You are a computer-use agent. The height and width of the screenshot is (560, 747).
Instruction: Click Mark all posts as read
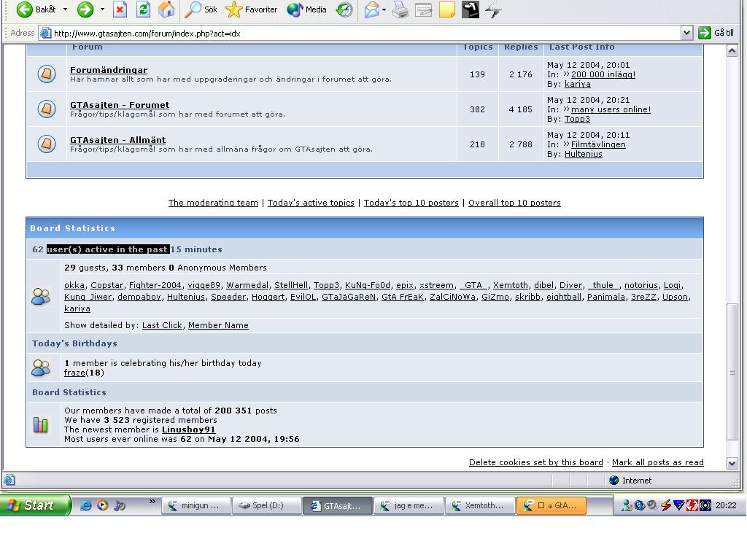(657, 462)
